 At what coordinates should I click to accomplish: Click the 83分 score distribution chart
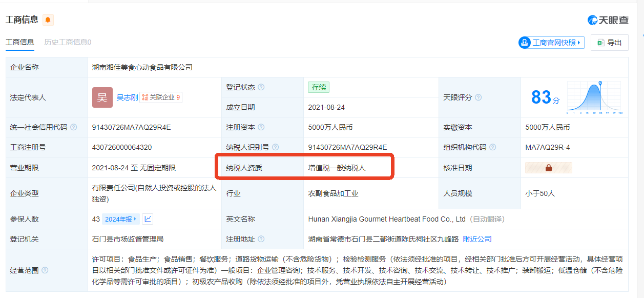[594, 97]
